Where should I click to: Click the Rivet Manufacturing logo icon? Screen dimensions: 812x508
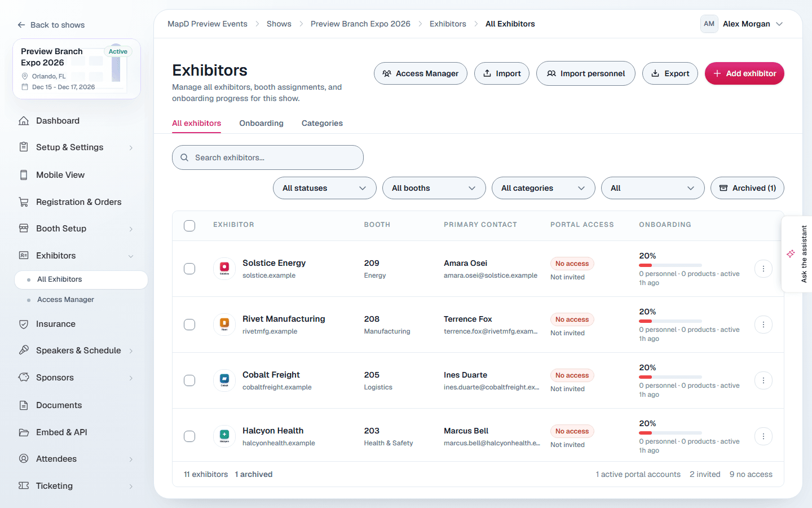[224, 325]
